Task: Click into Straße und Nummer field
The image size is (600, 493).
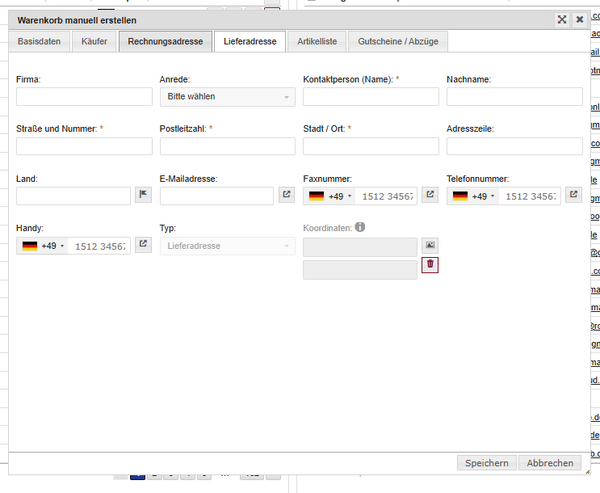Action: click(84, 146)
